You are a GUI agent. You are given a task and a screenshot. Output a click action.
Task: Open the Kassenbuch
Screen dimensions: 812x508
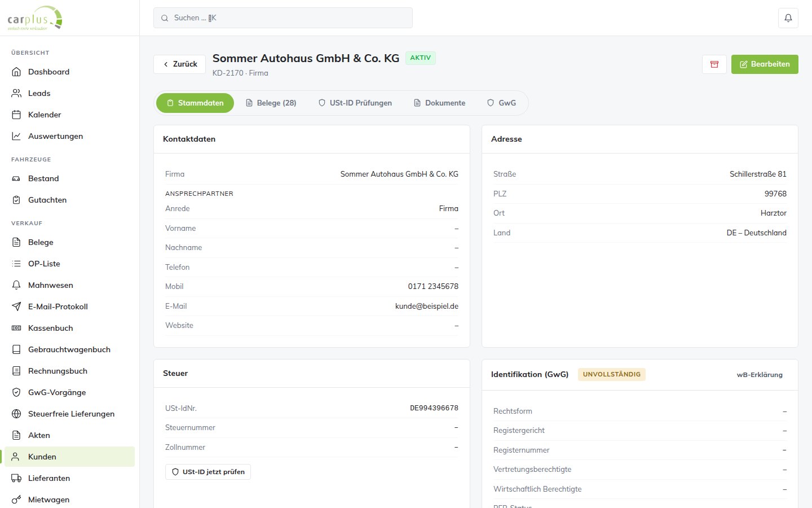pyautogui.click(x=69, y=328)
